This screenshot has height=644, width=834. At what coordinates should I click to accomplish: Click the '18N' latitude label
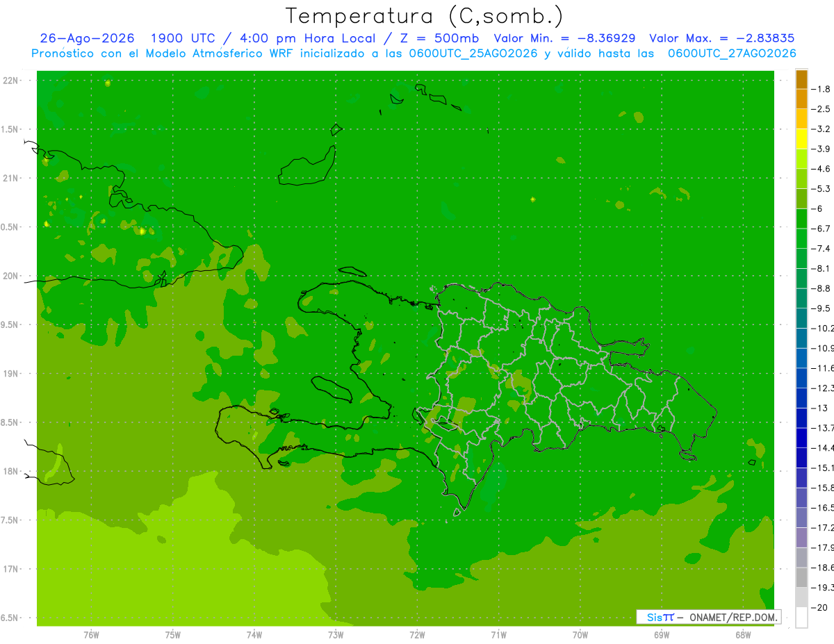pyautogui.click(x=12, y=471)
